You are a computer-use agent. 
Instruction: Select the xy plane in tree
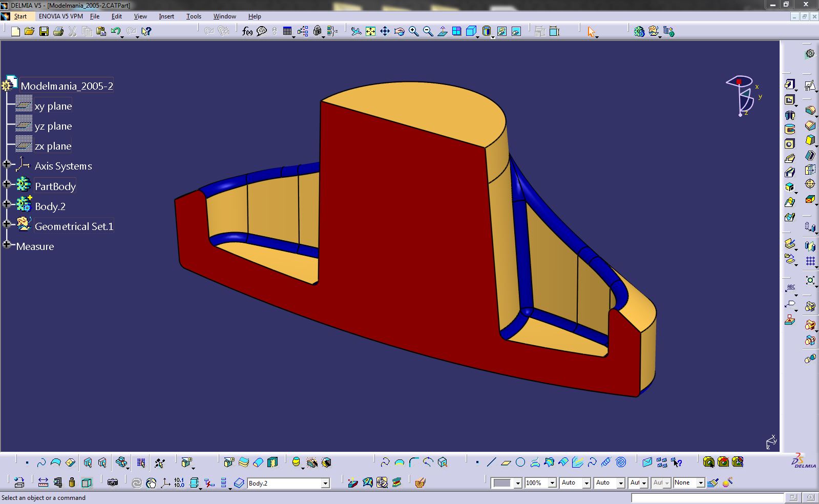(53, 106)
